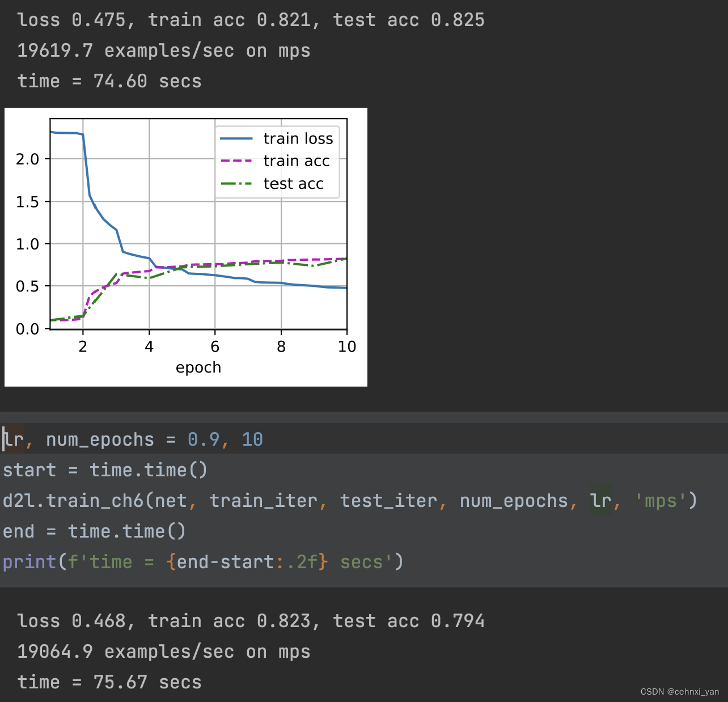This screenshot has width=728, height=702.
Task: Click the value '0.9' in the code
Action: (204, 439)
